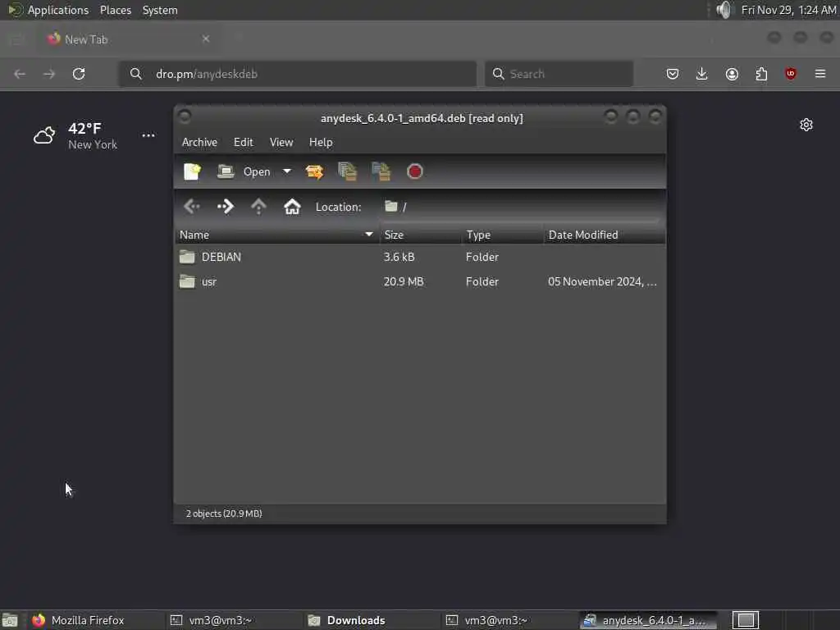The height and width of the screenshot is (630, 840).
Task: Click the Firefox forward arrow
Action: [49, 74]
